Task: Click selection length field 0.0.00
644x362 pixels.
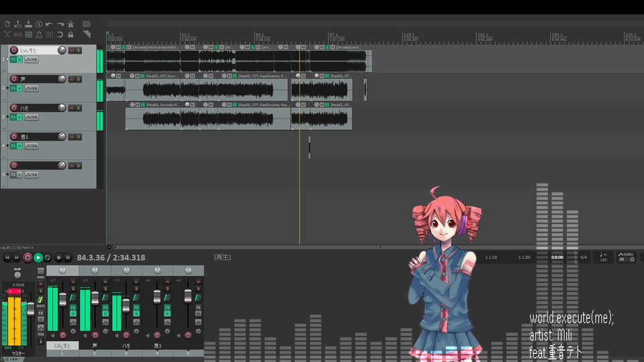Action: (557, 257)
